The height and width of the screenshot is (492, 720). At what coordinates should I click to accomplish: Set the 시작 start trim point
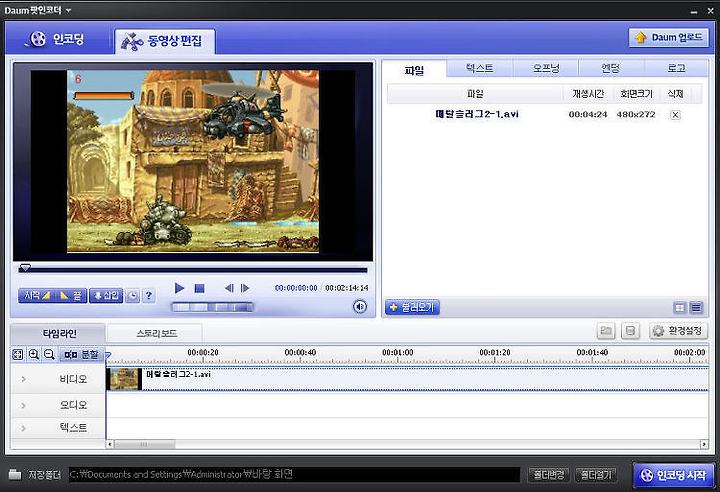pyautogui.click(x=37, y=295)
